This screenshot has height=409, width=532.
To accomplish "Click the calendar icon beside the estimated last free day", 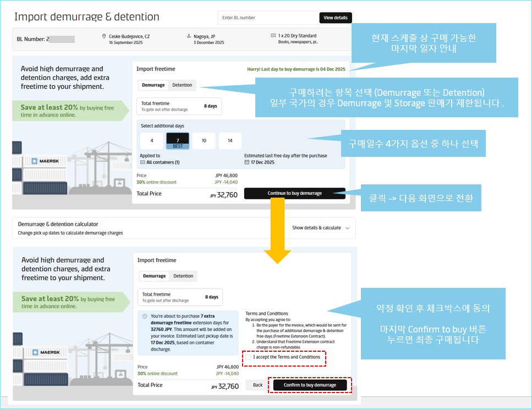I will [x=246, y=163].
